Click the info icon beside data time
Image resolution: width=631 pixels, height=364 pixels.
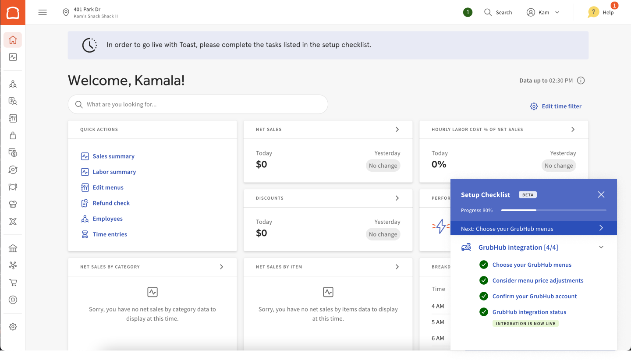[x=581, y=81]
